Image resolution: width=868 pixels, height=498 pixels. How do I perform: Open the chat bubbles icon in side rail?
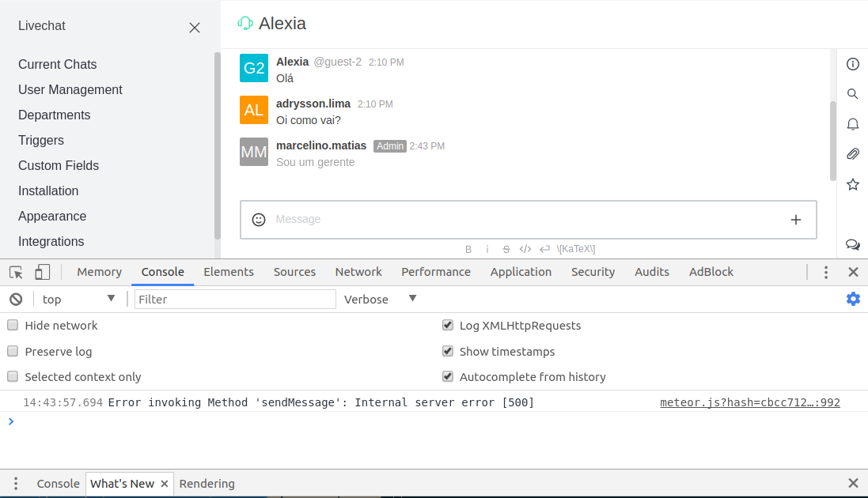click(852, 244)
